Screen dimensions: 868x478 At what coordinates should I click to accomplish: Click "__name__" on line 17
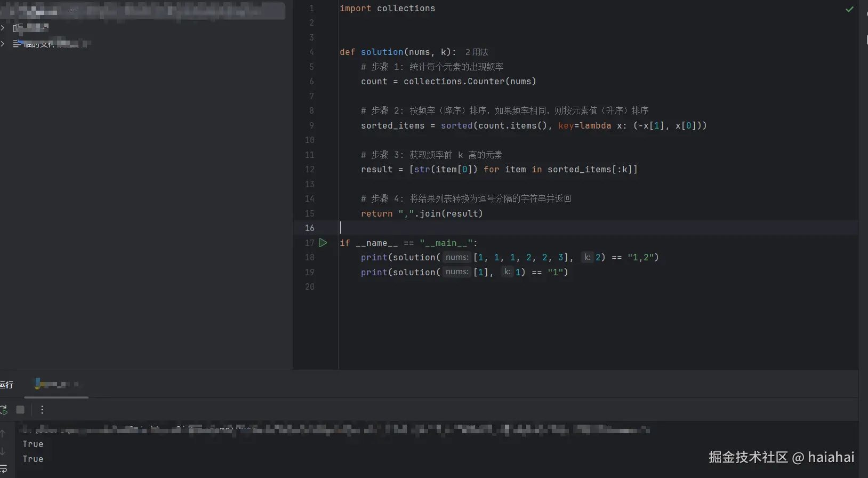pyautogui.click(x=376, y=243)
